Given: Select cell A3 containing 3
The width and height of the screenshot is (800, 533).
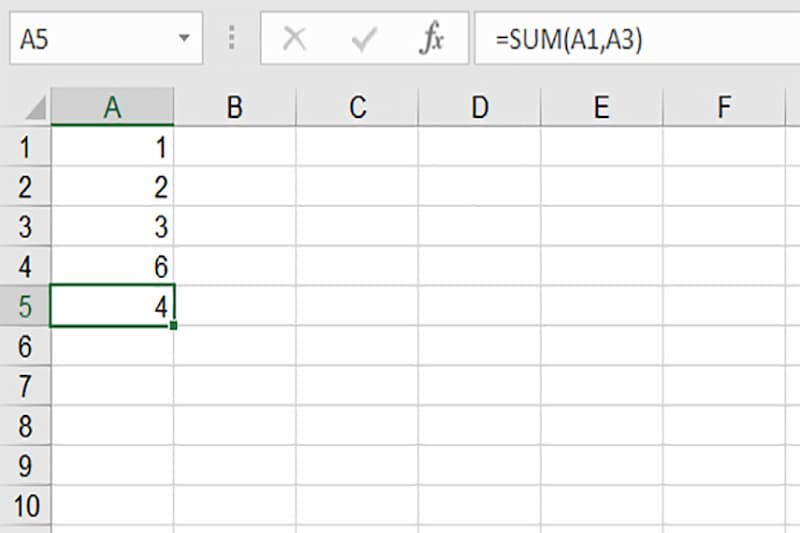Looking at the screenshot, I should (x=112, y=227).
